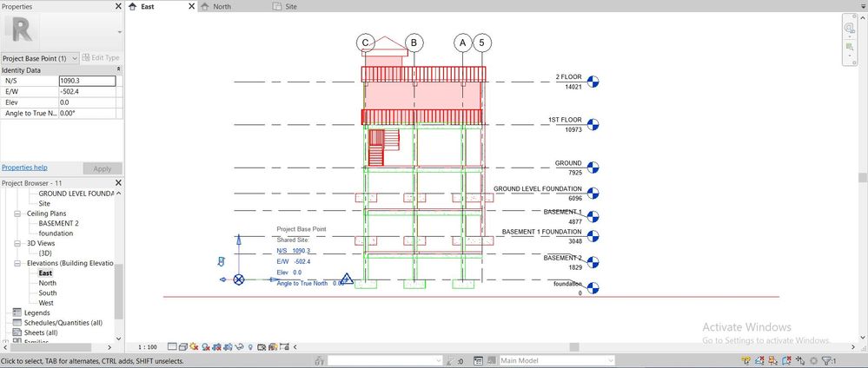Select the {3D} view in browser
868x368 pixels.
pos(45,253)
